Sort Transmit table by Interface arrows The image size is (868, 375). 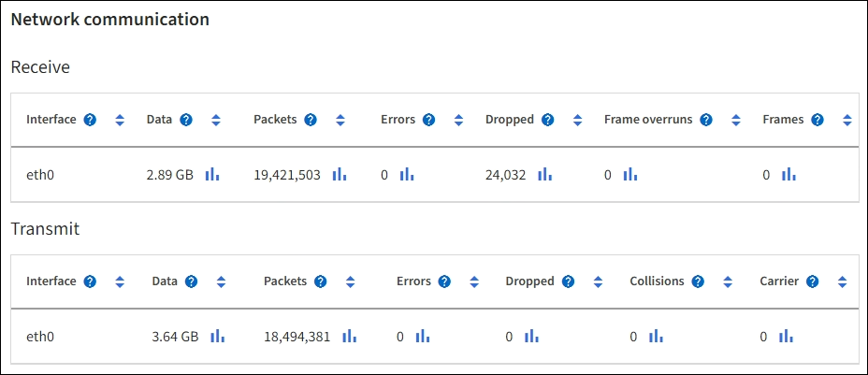[120, 281]
